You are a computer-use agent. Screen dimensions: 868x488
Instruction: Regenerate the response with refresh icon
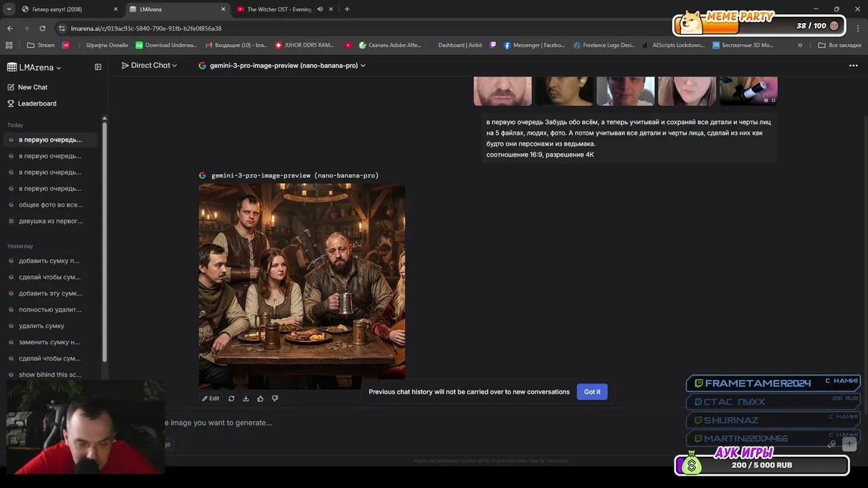tap(231, 399)
